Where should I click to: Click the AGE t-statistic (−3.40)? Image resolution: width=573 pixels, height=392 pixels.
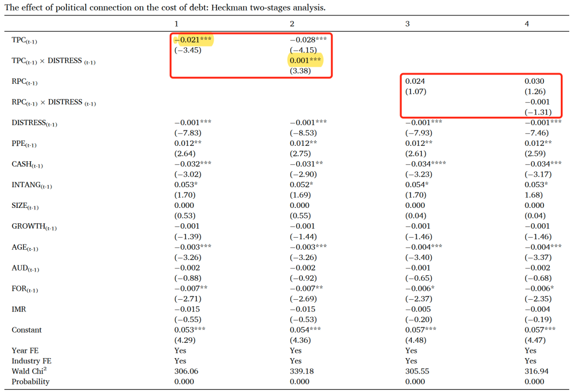coord(419,257)
